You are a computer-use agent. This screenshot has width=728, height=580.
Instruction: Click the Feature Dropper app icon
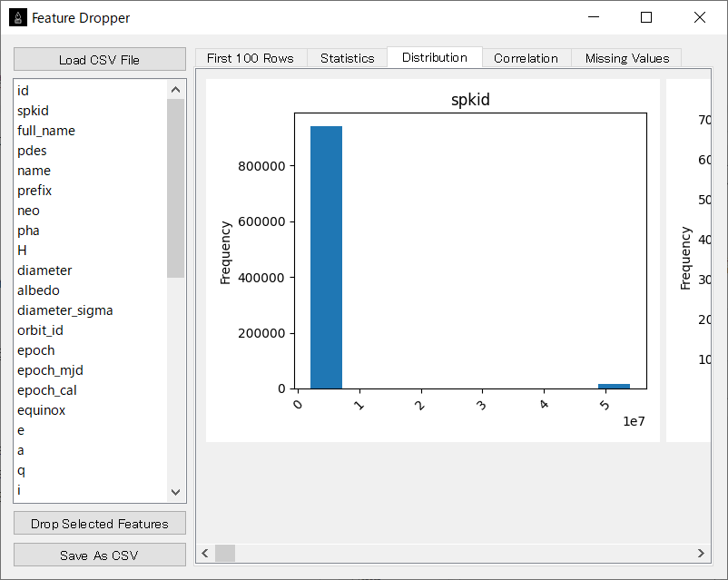[18, 17]
